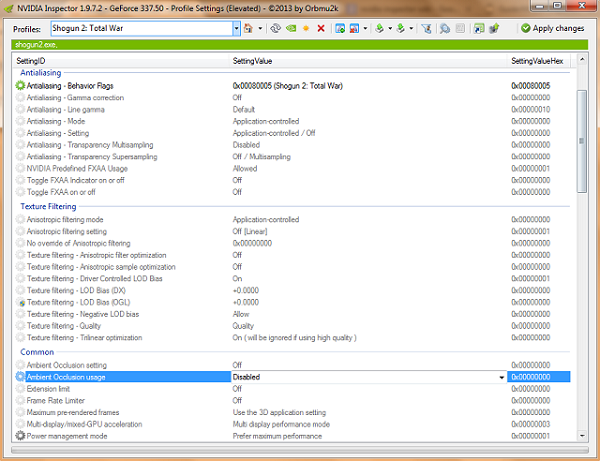Open the Profiles combo box dropdown arrow
600x461 pixels.
coord(236,28)
